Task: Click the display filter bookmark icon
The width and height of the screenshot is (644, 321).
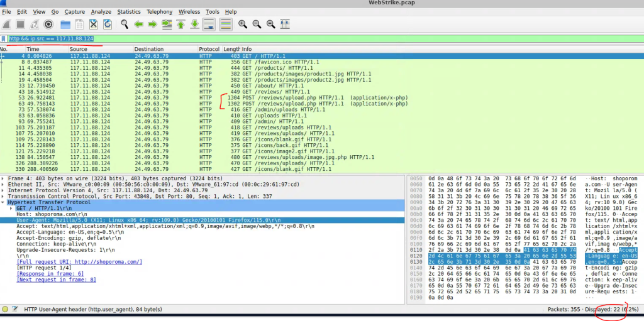Action: (x=4, y=39)
